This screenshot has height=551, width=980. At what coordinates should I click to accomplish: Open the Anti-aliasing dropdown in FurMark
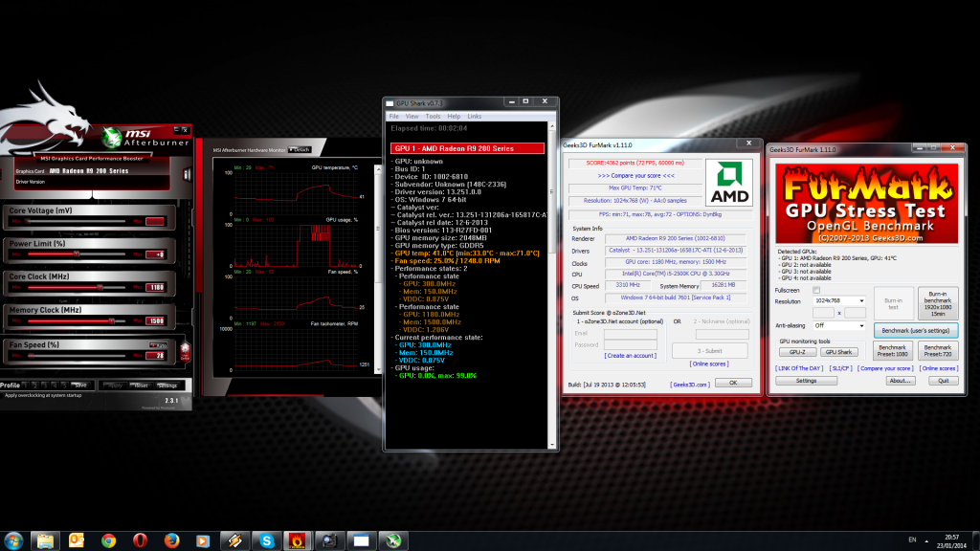click(838, 326)
